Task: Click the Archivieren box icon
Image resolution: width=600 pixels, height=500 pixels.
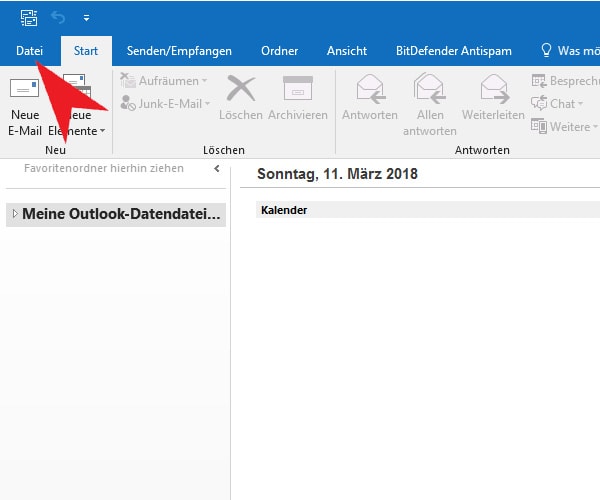Action: point(298,88)
